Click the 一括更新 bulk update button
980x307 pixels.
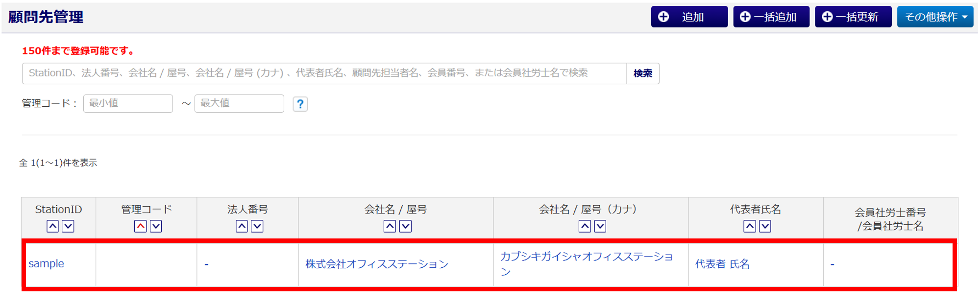[853, 17]
